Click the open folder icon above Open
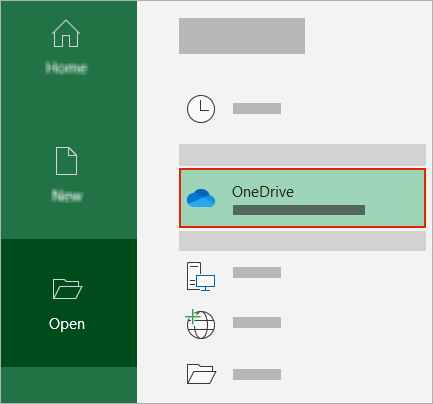The image size is (433, 404). pos(67,289)
